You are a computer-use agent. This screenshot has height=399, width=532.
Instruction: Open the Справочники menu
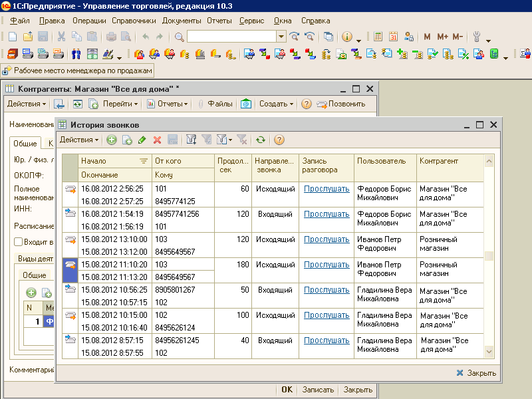coord(134,21)
